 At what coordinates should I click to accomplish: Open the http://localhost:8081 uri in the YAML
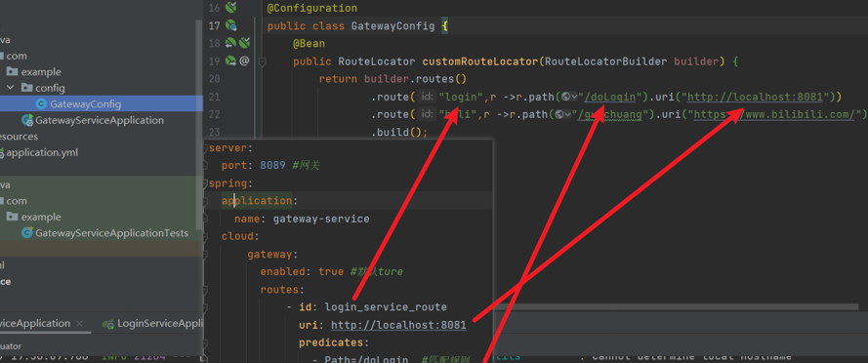pos(398,325)
